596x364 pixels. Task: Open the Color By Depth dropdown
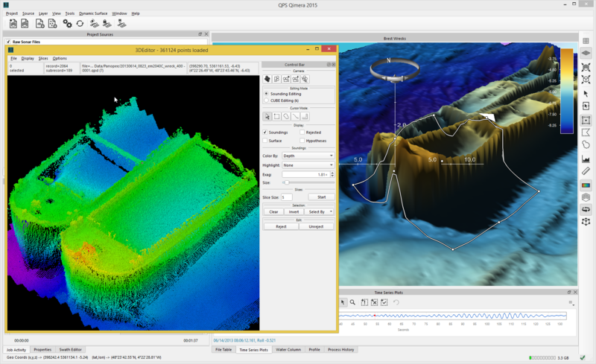click(x=308, y=156)
